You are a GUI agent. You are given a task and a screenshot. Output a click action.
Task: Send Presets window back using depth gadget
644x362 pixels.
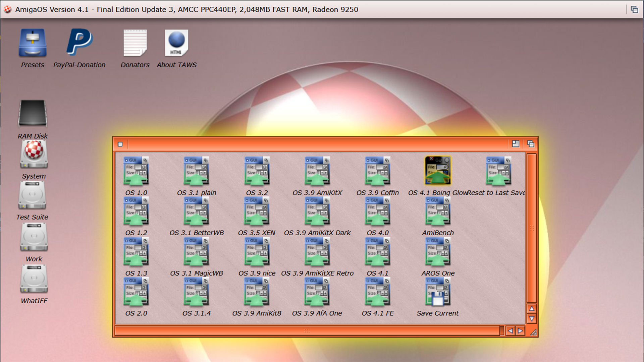click(x=531, y=144)
